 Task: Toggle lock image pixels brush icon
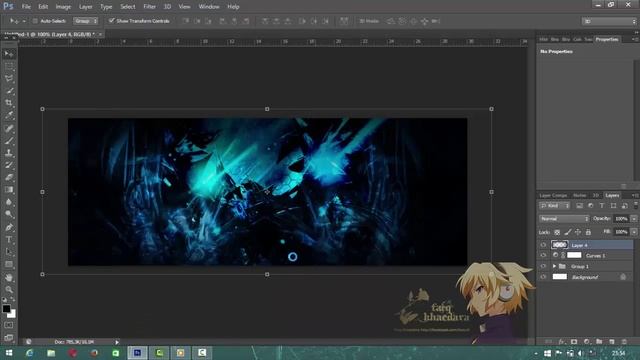click(x=568, y=232)
